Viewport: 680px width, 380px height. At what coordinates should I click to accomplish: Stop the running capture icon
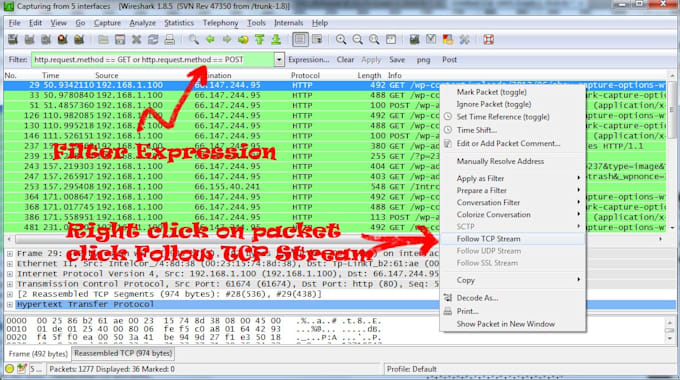pyautogui.click(x=62, y=39)
